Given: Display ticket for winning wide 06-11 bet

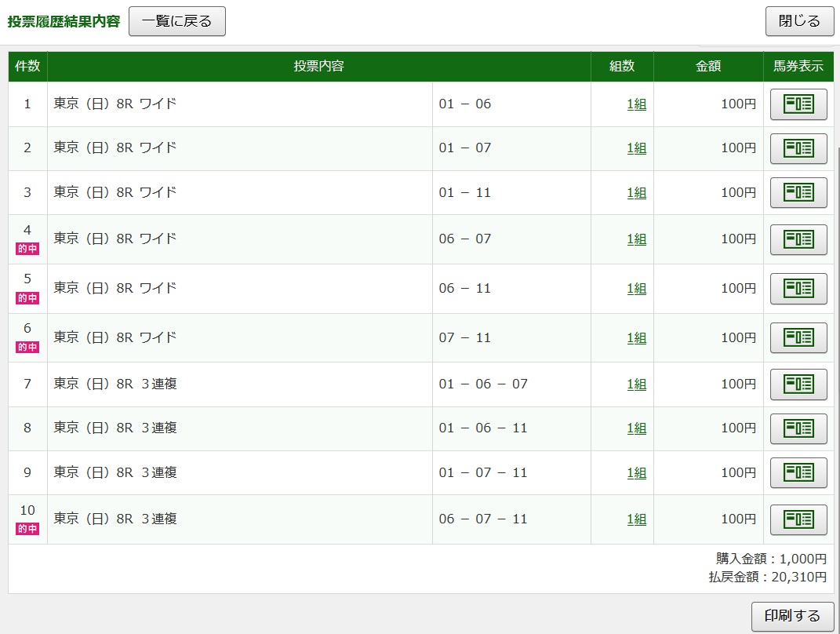Looking at the screenshot, I should pyautogui.click(x=798, y=289).
